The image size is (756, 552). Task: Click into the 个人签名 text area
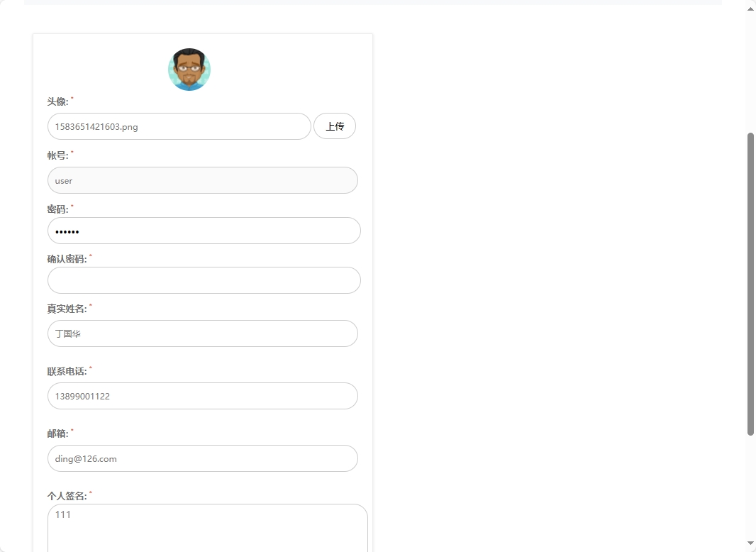(x=207, y=528)
